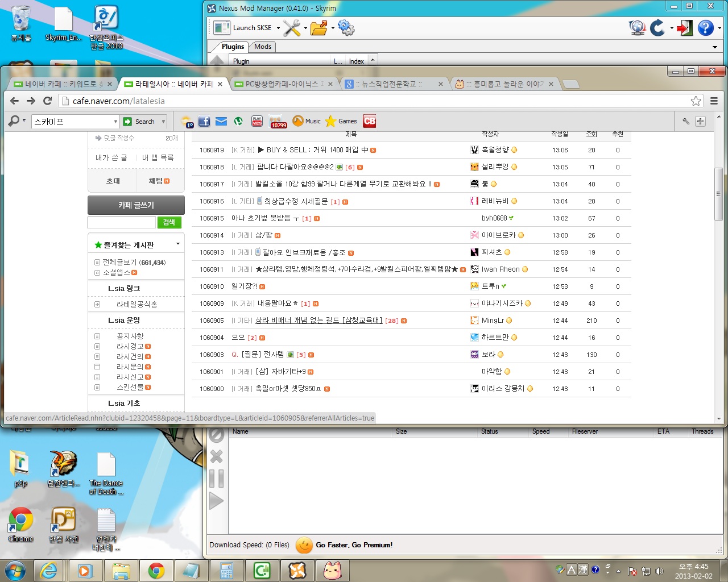Open post 상라 비매너 개념 없는 길드

(318, 321)
